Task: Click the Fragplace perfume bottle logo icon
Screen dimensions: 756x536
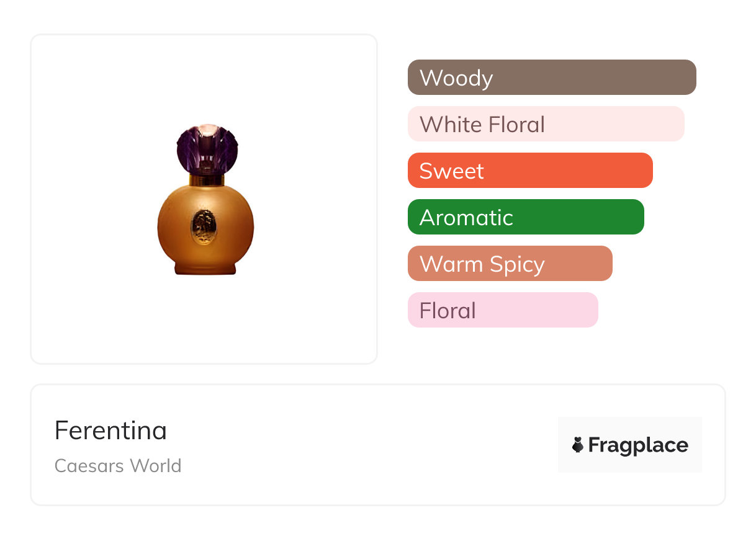Action: (578, 445)
